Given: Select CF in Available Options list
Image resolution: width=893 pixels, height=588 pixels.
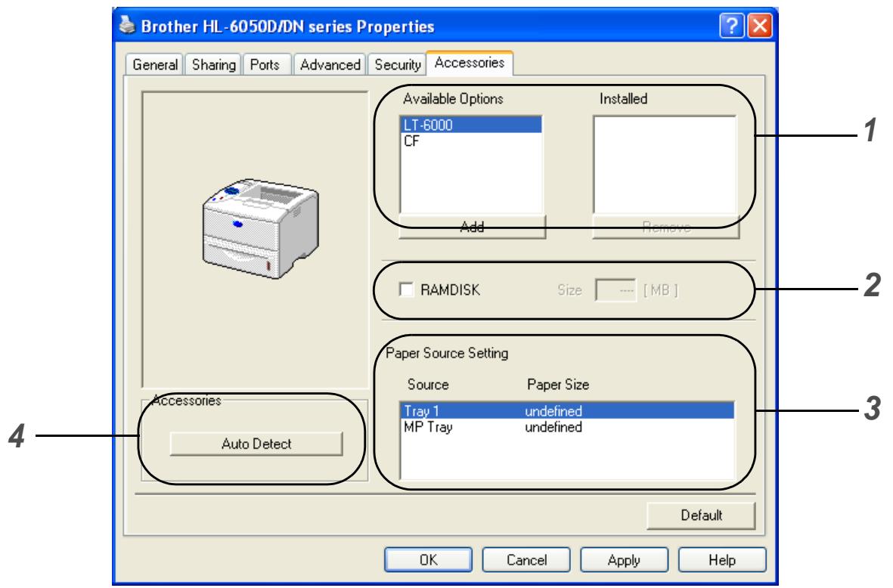Looking at the screenshot, I should point(472,141).
